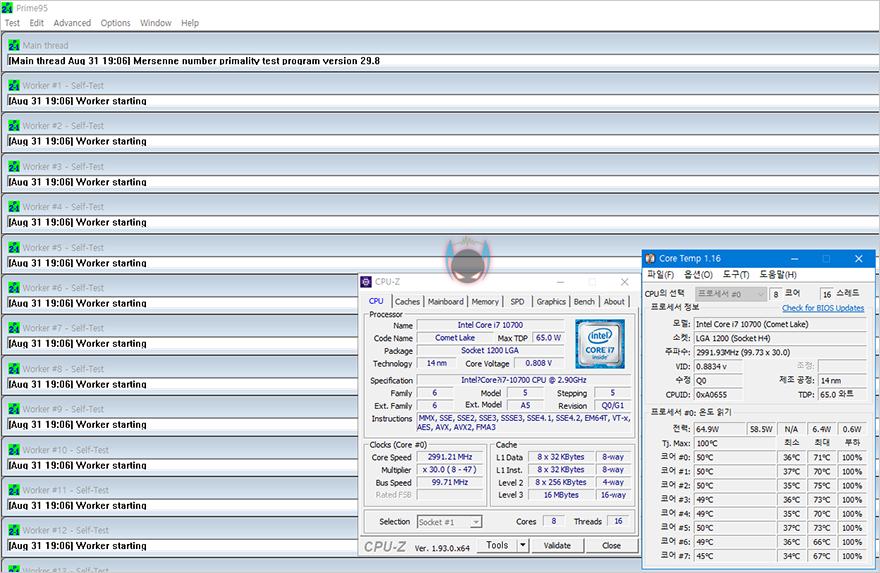Click the Main thread window icon

click(14, 45)
